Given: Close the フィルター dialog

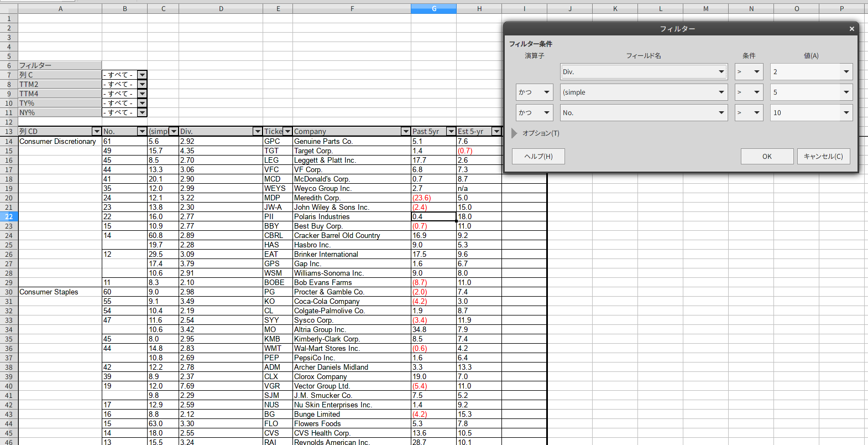Looking at the screenshot, I should coord(851,29).
